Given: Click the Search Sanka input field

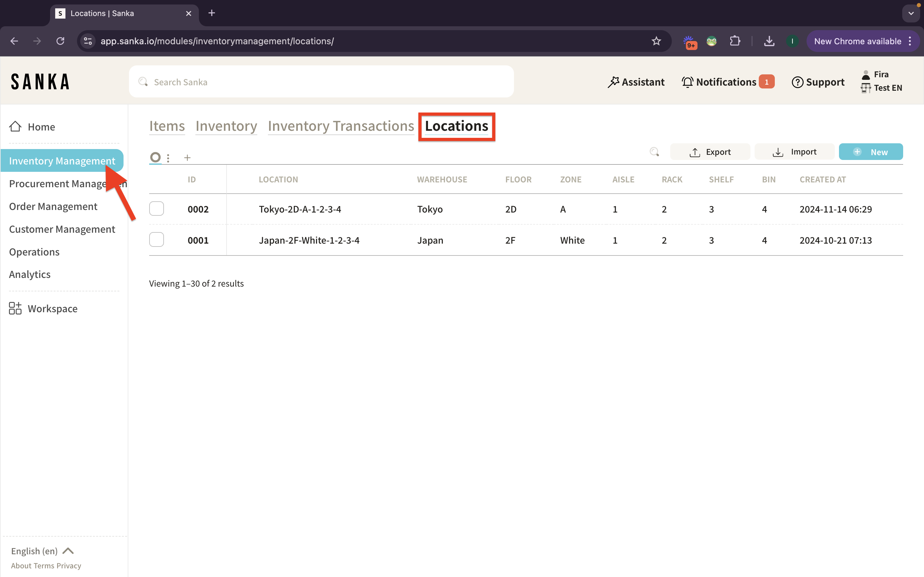Looking at the screenshot, I should tap(321, 82).
